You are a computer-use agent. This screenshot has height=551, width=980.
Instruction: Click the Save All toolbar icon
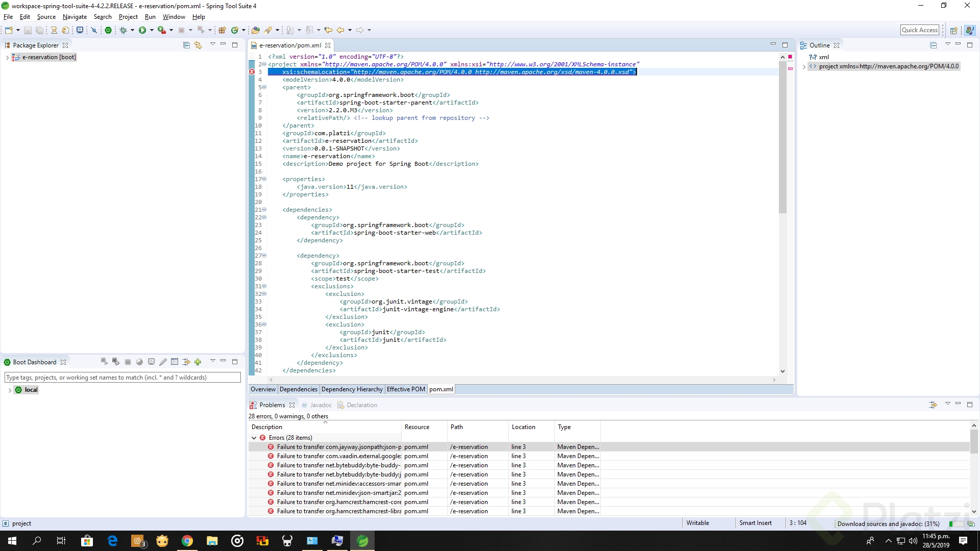coord(39,30)
